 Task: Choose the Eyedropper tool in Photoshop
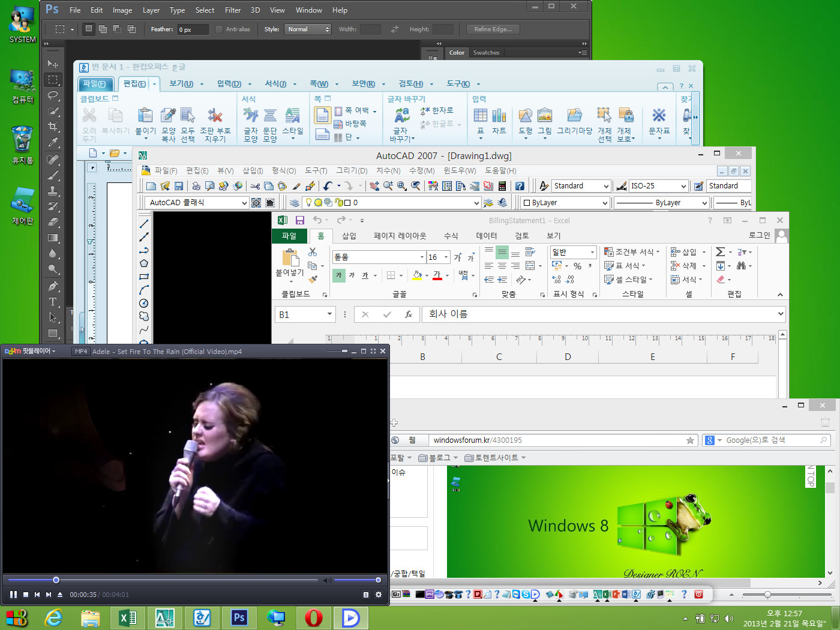[x=53, y=143]
